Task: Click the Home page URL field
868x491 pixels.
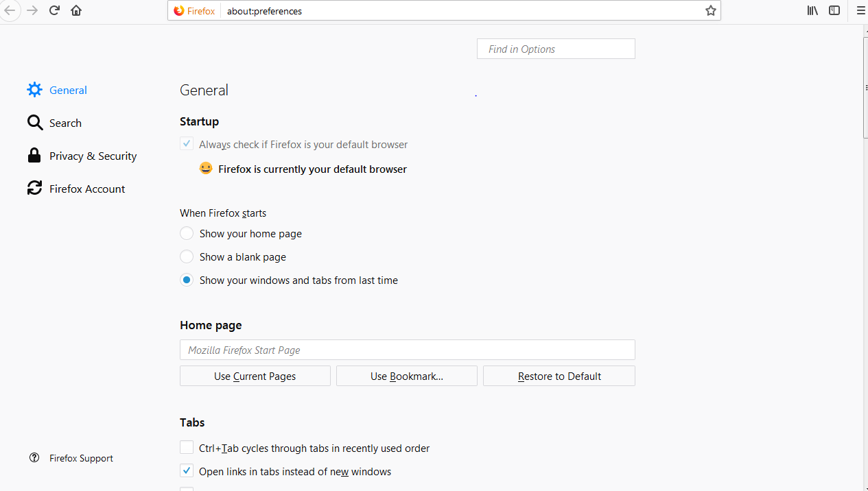Action: 407,350
